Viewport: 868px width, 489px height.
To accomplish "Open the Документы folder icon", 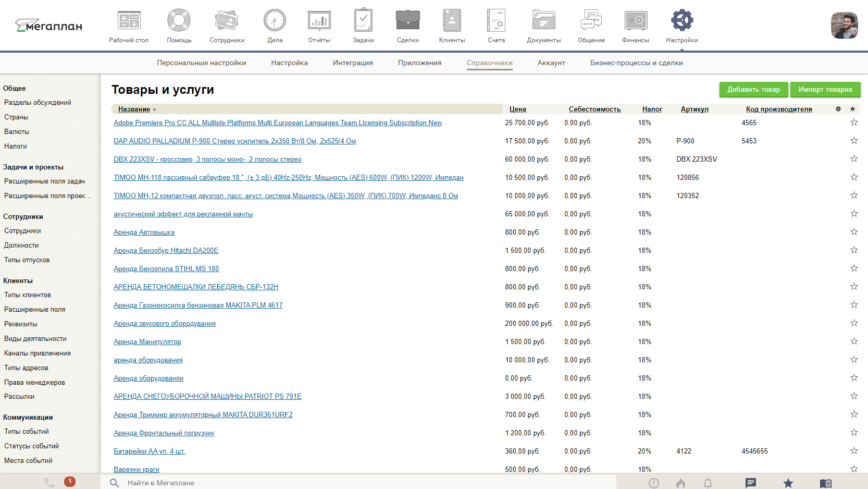I will click(x=543, y=21).
